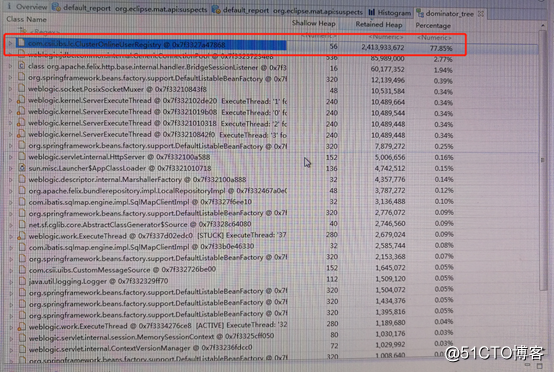Sort by Class Name column header
This screenshot has width=554, height=372.
(x=26, y=19)
